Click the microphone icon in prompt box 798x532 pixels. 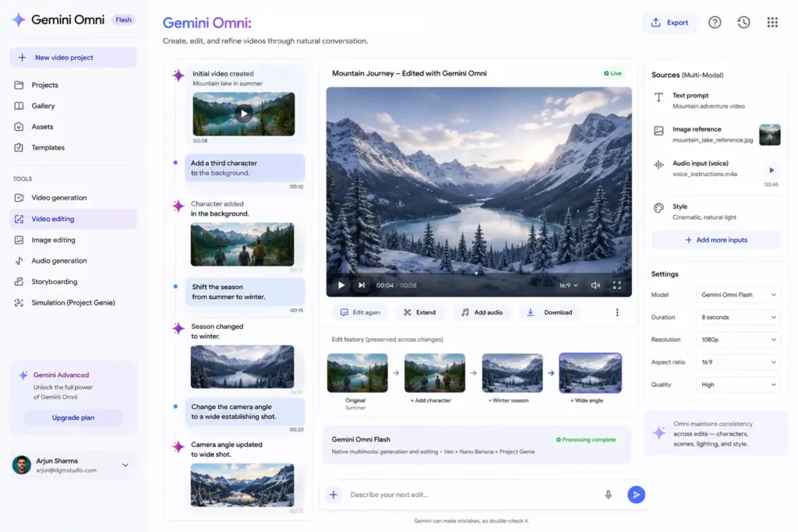click(608, 495)
